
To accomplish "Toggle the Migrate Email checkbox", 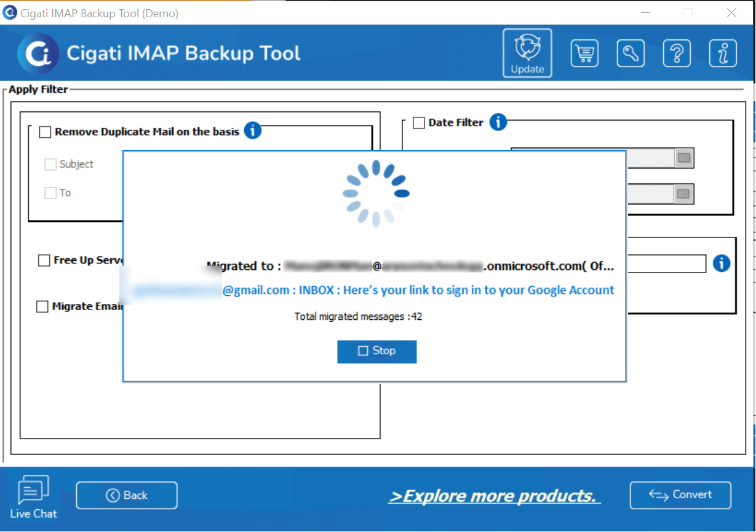I will 42,306.
